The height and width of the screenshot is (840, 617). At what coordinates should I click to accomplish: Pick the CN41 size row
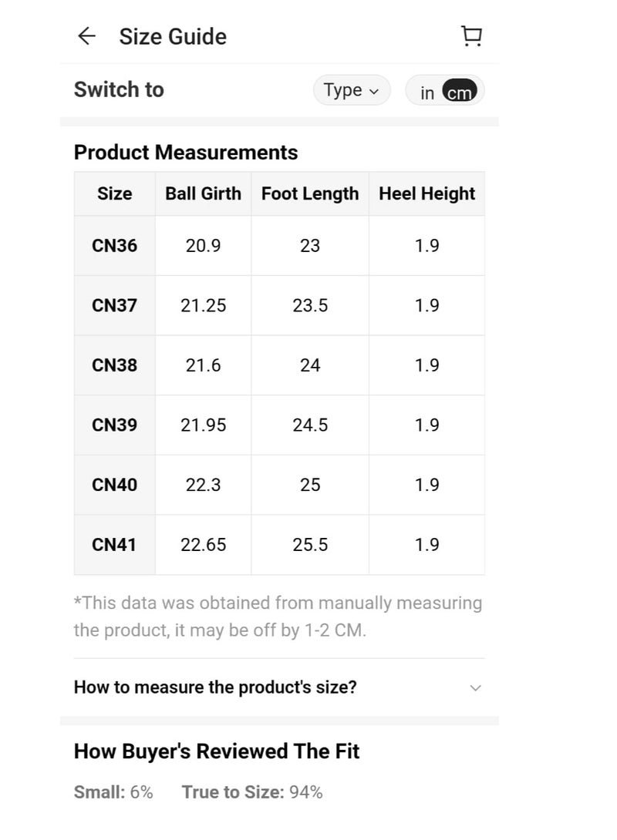[114, 545]
